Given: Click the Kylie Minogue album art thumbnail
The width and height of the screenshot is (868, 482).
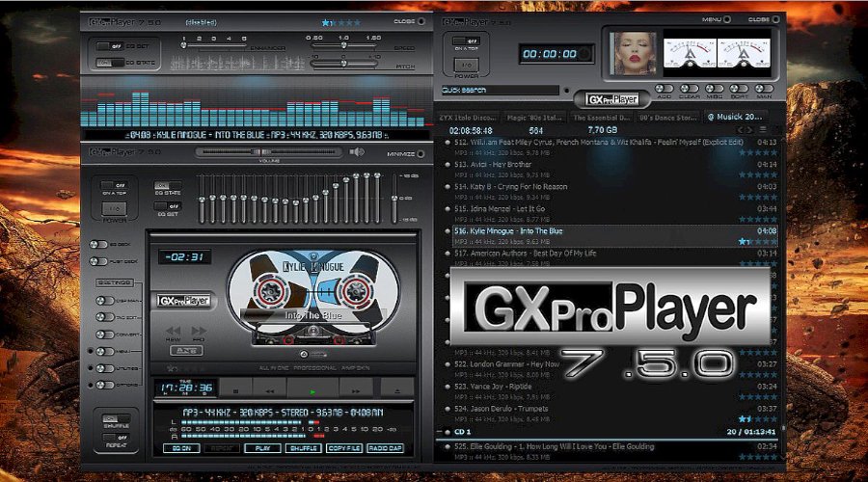Looking at the screenshot, I should [634, 54].
